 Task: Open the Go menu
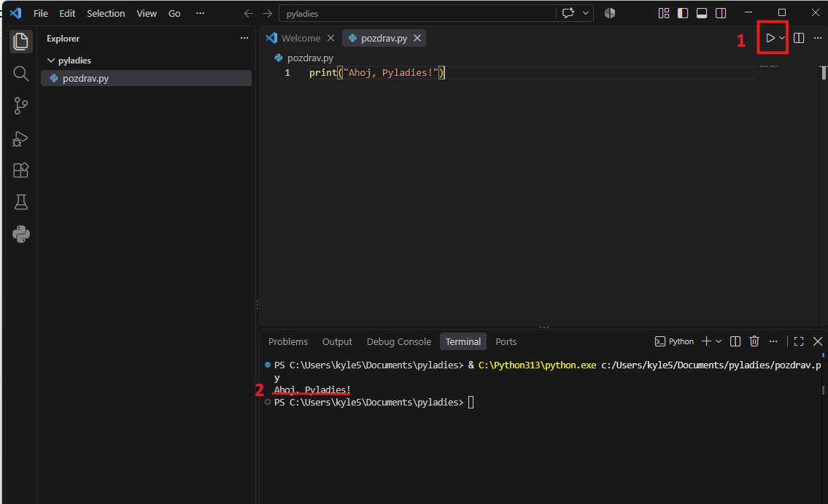pos(174,14)
